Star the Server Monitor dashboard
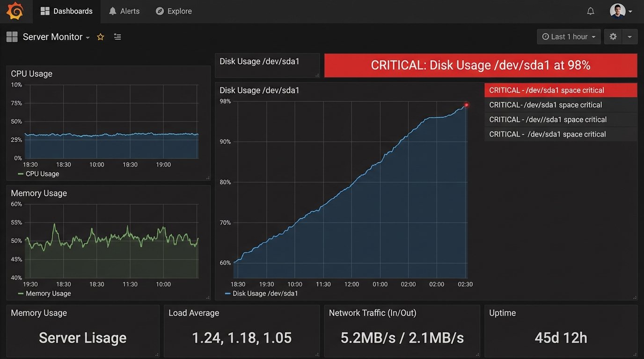Screen dimensions: 644x359 coord(100,37)
